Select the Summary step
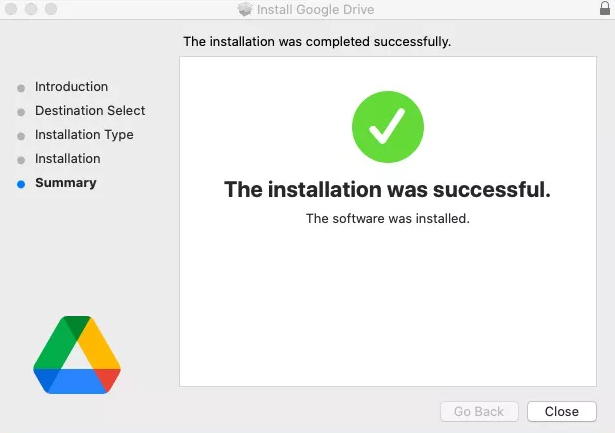The image size is (615, 433). 66,183
